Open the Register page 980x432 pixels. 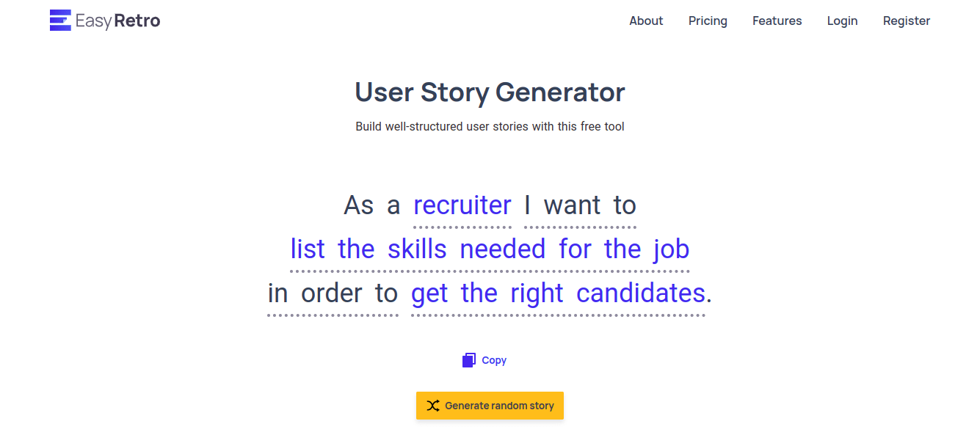(x=906, y=21)
